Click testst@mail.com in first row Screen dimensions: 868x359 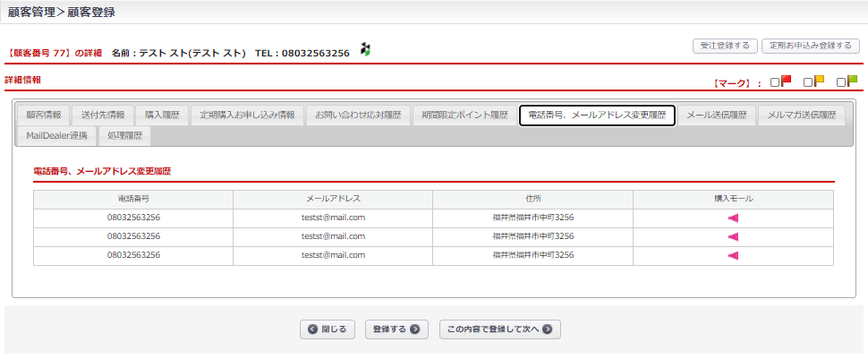coord(333,218)
